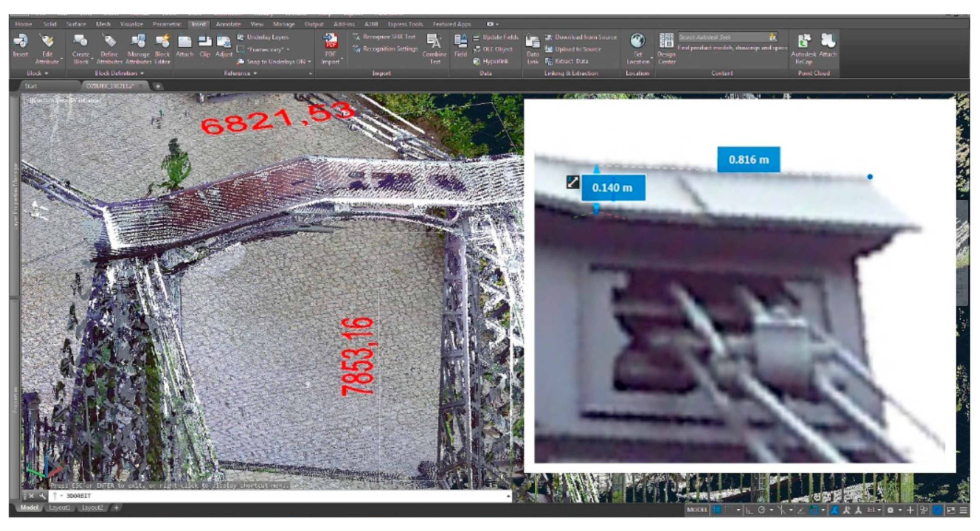Screen dimensions: 980x531
Task: Open the Data Link tool
Action: pyautogui.click(x=533, y=49)
